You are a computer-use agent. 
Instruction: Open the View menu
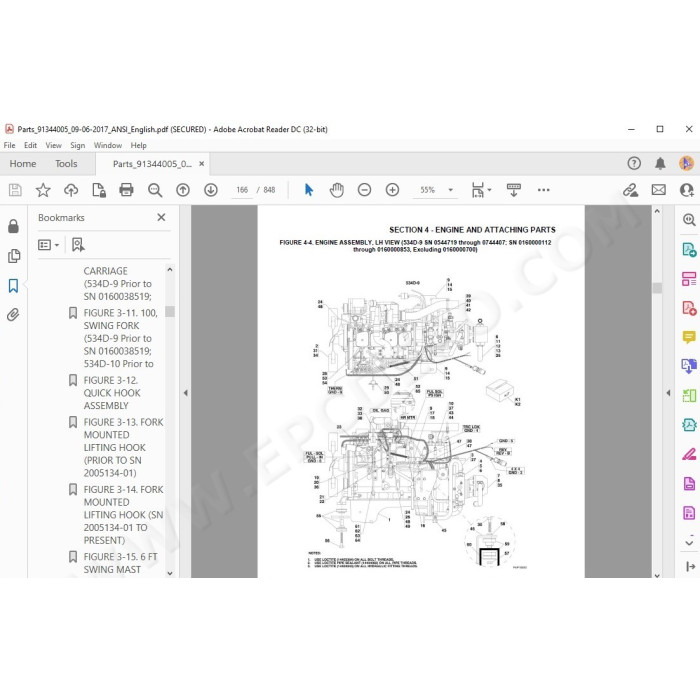(54, 146)
